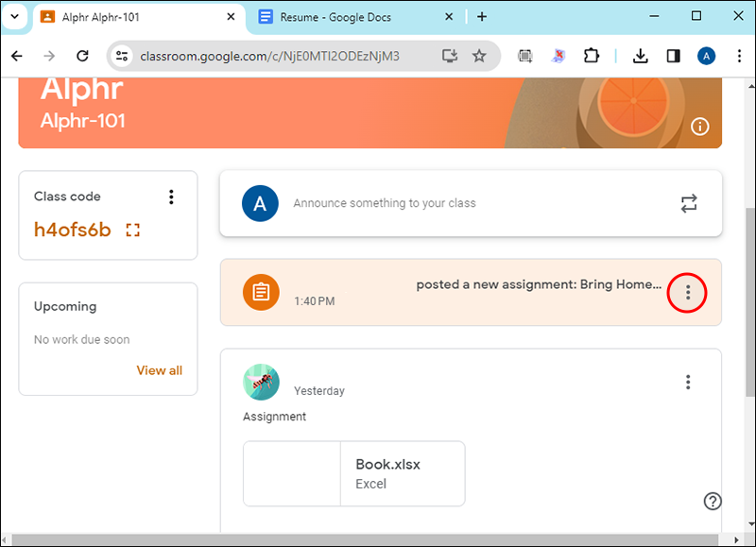Focus the classroom.google.com address bar
The height and width of the screenshot is (547, 756).
tap(269, 57)
